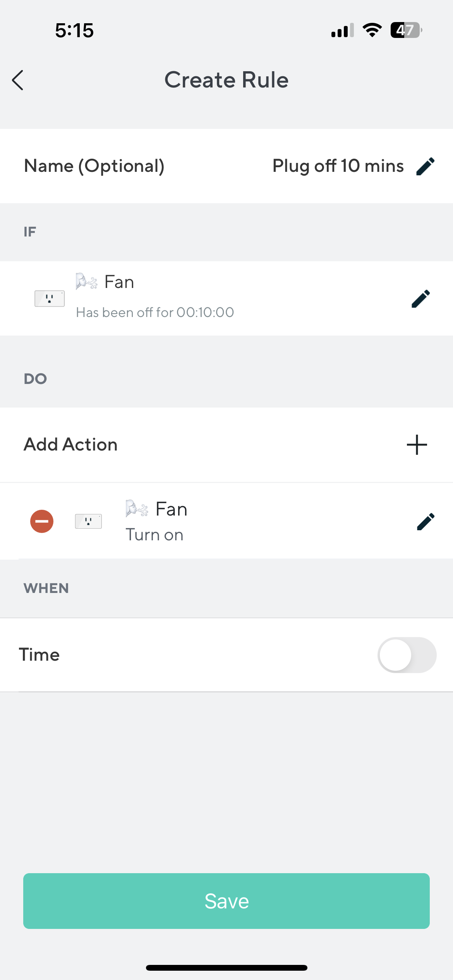The image size is (453, 980).
Task: Tap the battery indicator in status bar
Action: click(406, 30)
